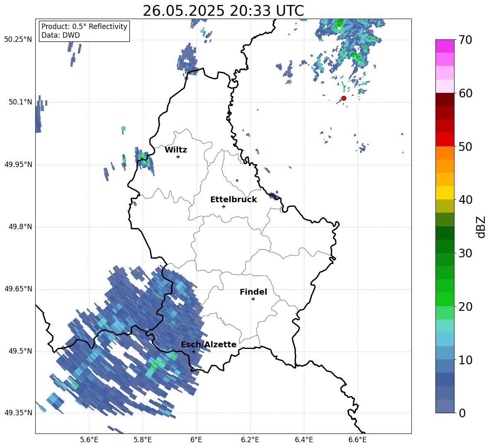The width and height of the screenshot is (491, 448).
Task: Click the 6°E longitude label
Action: tap(196, 440)
